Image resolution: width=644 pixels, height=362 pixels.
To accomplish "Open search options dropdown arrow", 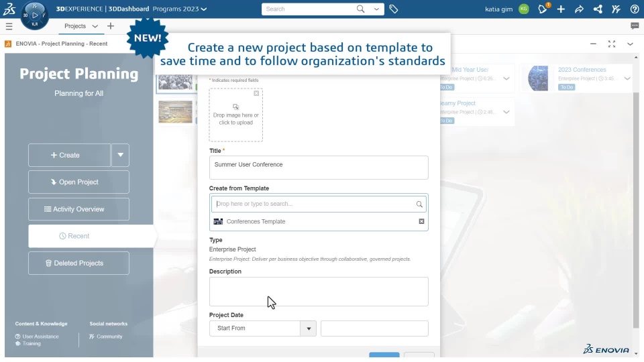I will point(376,9).
